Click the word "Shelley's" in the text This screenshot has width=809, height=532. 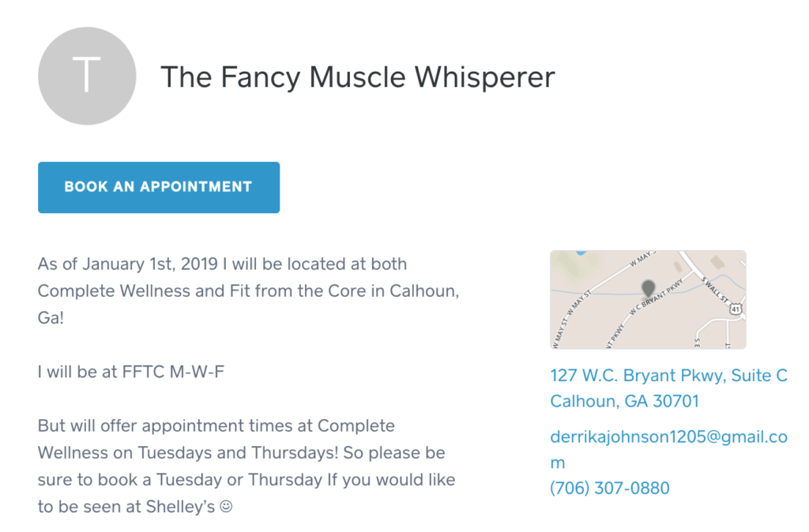click(x=180, y=507)
